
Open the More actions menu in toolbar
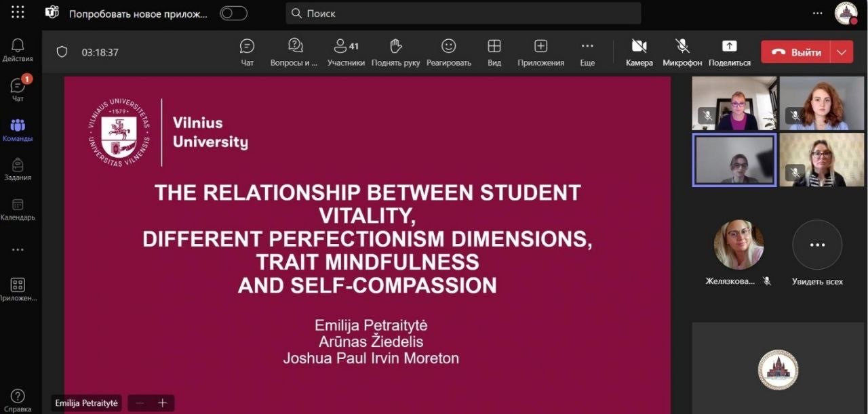coord(587,51)
